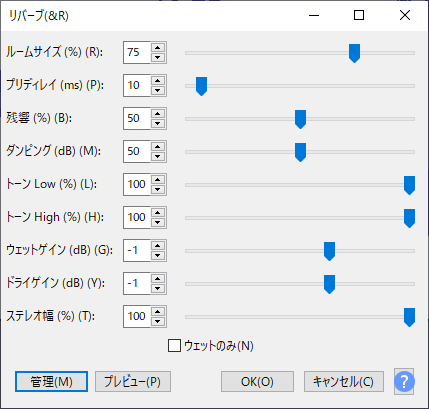Increase プリディレイ value with up arrow
The height and width of the screenshot is (409, 429).
158,80
